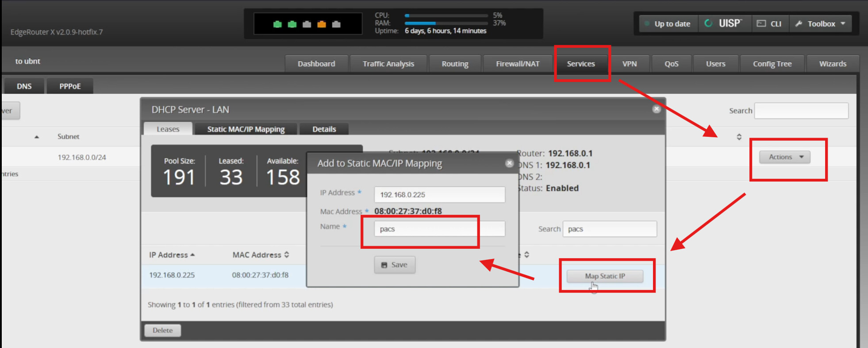
Task: Switch to Static MAC/IP Mapping tab
Action: [246, 129]
